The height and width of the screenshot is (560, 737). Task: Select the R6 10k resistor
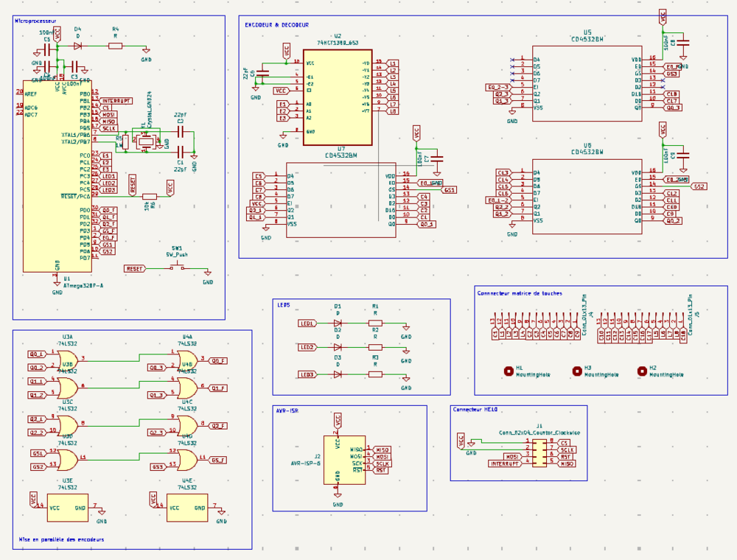pyautogui.click(x=150, y=197)
